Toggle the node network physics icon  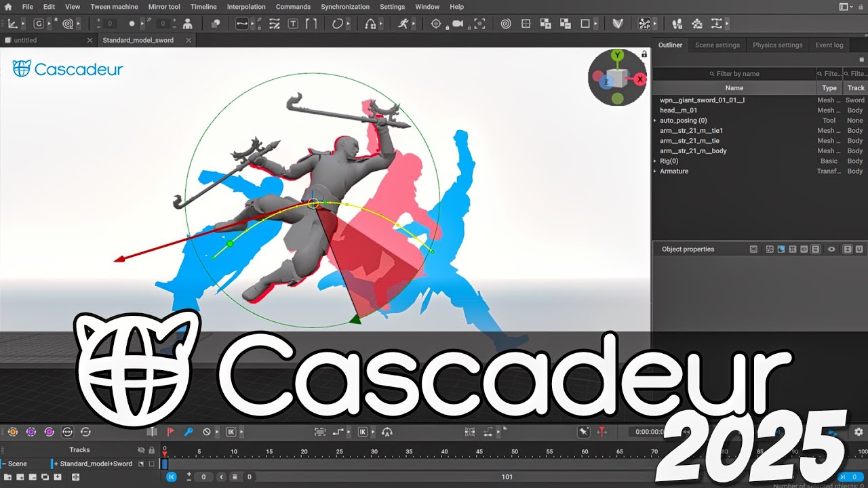point(644,24)
